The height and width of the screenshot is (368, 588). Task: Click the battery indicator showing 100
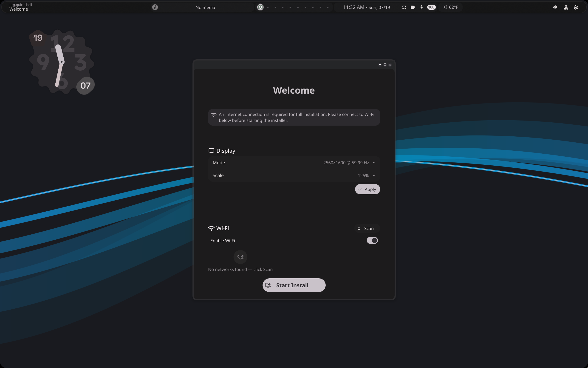click(431, 7)
